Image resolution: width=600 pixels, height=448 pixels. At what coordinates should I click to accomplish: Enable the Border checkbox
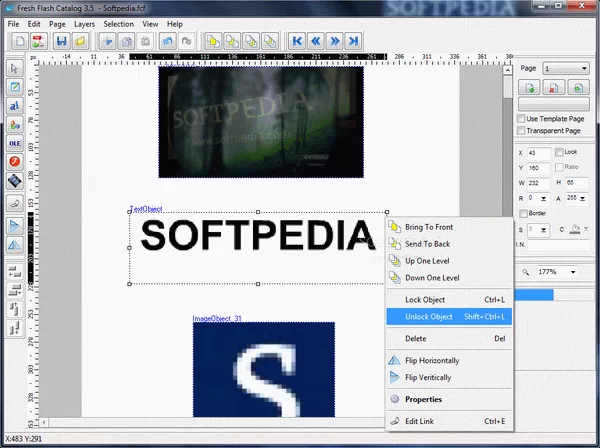(x=523, y=213)
